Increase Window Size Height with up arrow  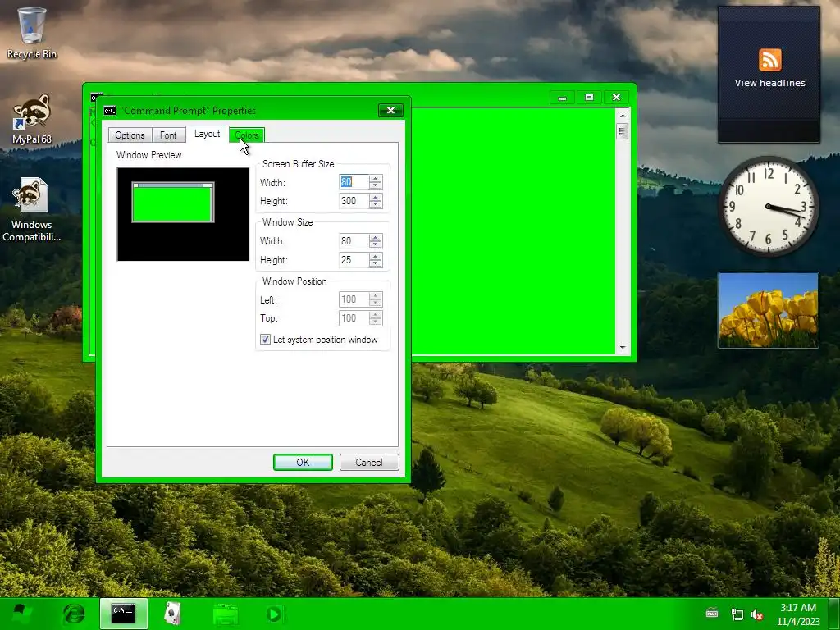pos(376,256)
